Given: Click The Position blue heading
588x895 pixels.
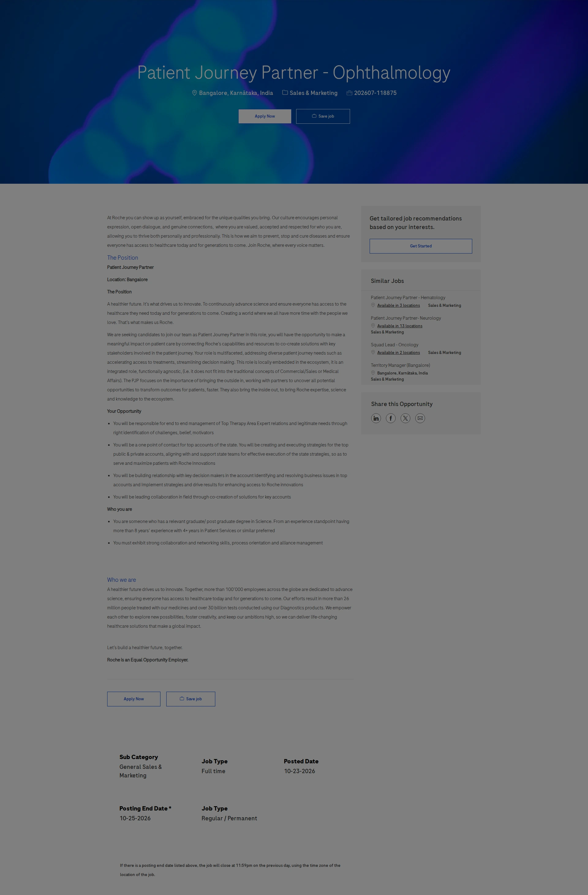Looking at the screenshot, I should [x=123, y=258].
